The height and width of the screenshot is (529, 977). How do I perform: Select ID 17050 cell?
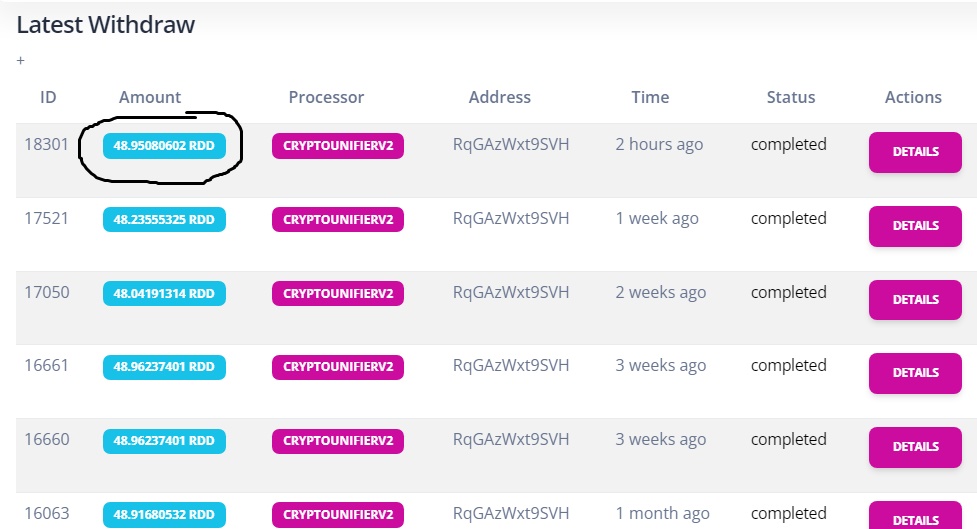(46, 292)
